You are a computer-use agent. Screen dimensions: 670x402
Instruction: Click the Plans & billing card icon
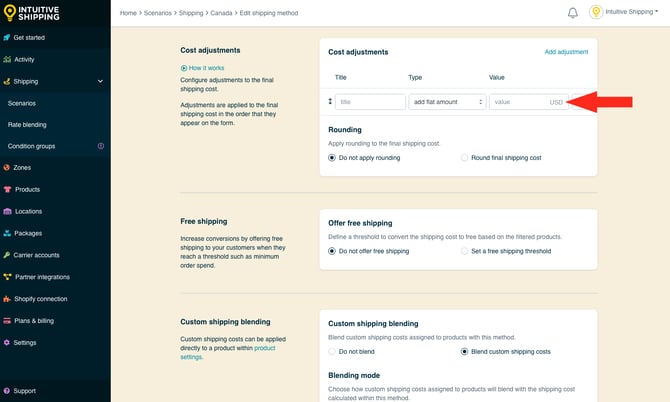[x=7, y=320]
